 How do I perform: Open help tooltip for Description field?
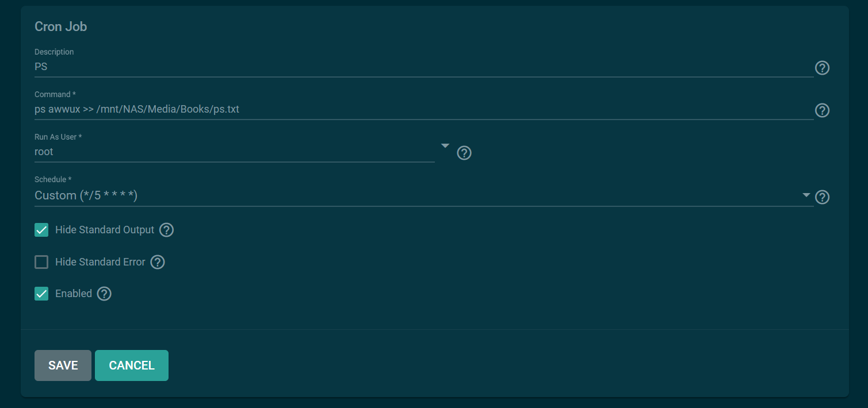pyautogui.click(x=822, y=68)
